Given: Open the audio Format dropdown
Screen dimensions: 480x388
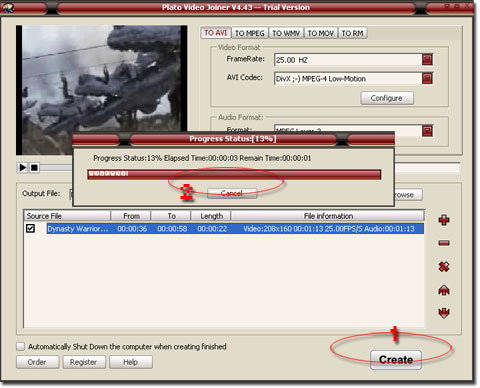Looking at the screenshot, I should (x=427, y=130).
